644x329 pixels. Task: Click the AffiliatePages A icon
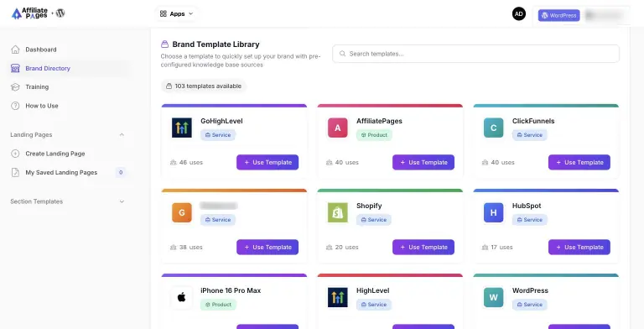338,128
